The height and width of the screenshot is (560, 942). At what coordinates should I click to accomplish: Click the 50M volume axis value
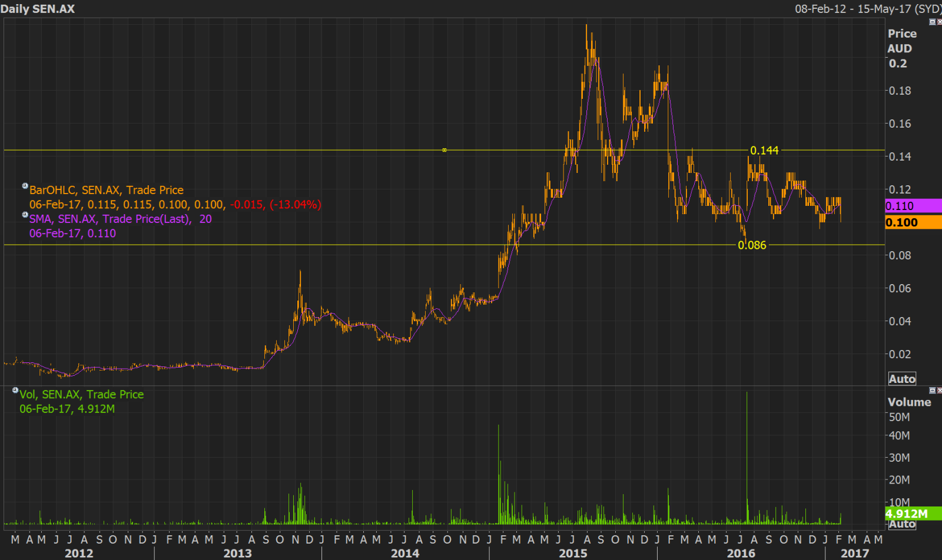(x=900, y=417)
